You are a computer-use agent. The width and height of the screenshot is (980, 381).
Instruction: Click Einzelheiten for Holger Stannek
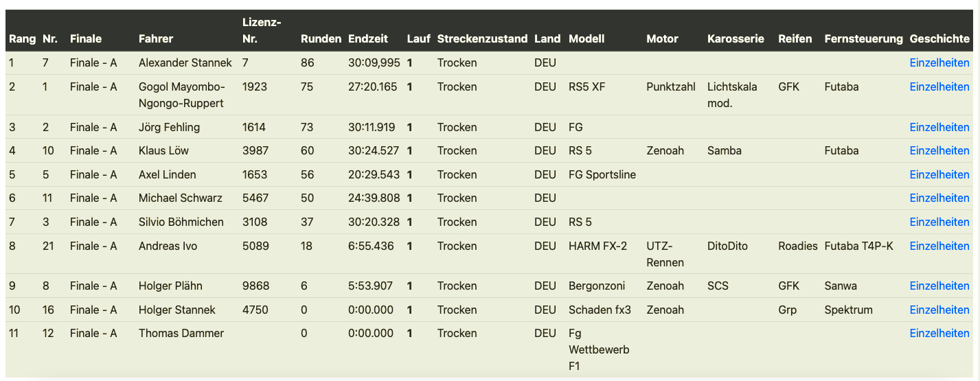939,310
